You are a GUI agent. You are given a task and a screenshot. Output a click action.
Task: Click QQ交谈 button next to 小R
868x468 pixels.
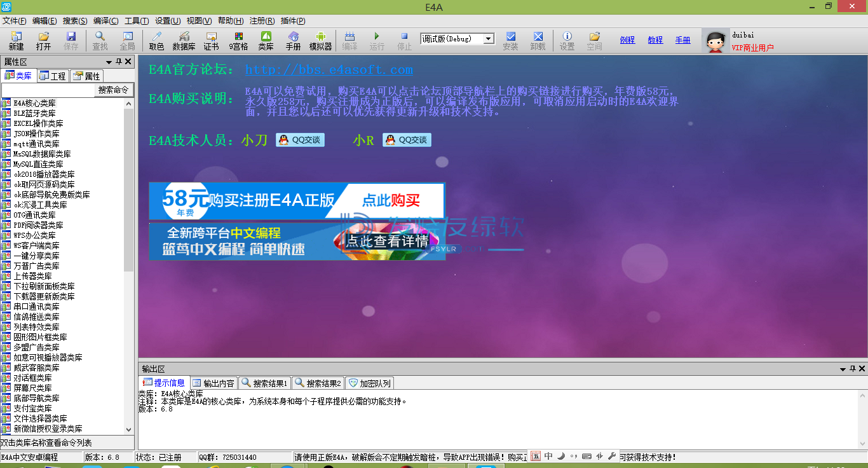407,140
